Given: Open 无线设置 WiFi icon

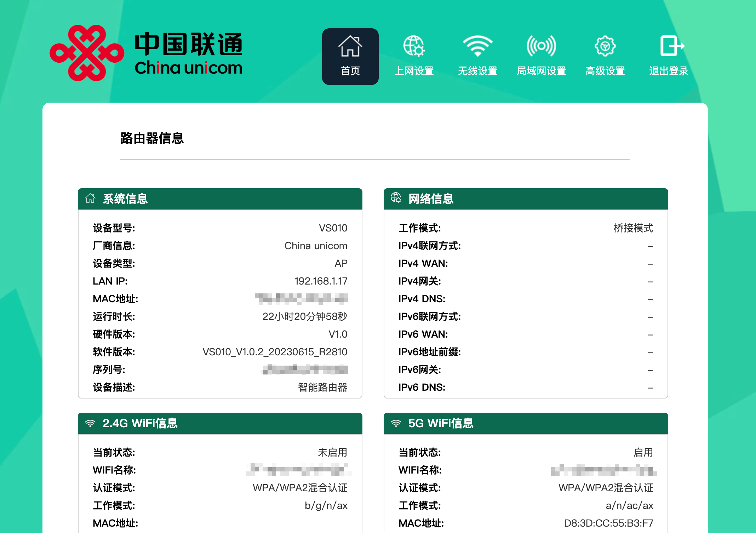Looking at the screenshot, I should 477,46.
